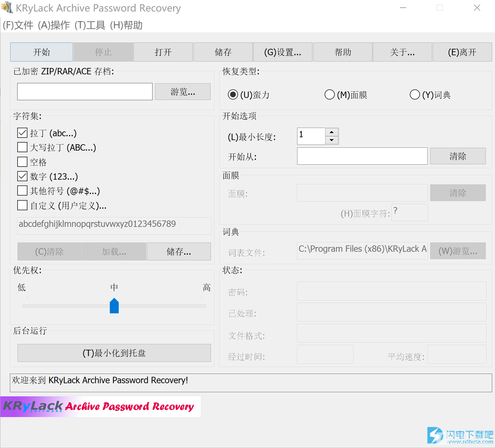Open the (H)帮助 menu
Screen dimensions: 495x448
click(126, 25)
